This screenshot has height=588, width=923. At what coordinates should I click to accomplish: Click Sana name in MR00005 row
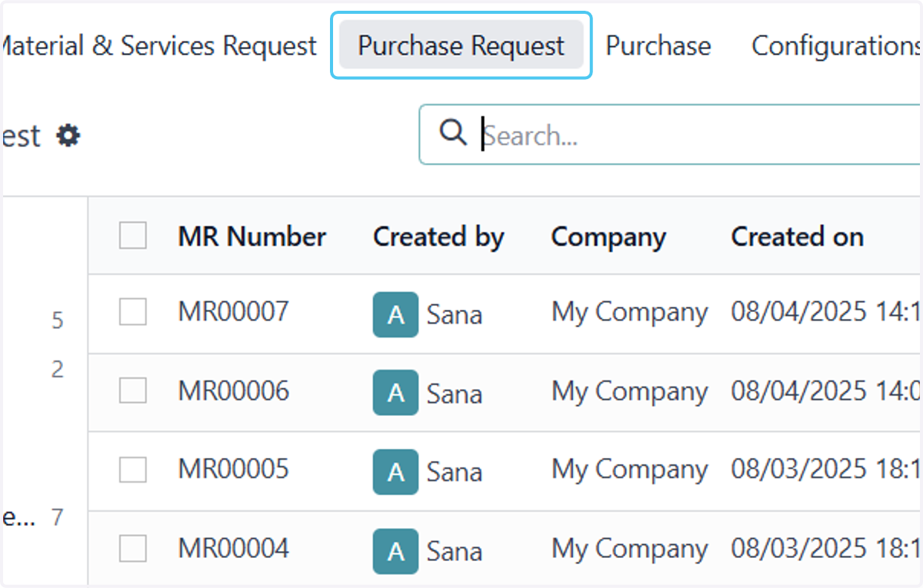coord(455,472)
